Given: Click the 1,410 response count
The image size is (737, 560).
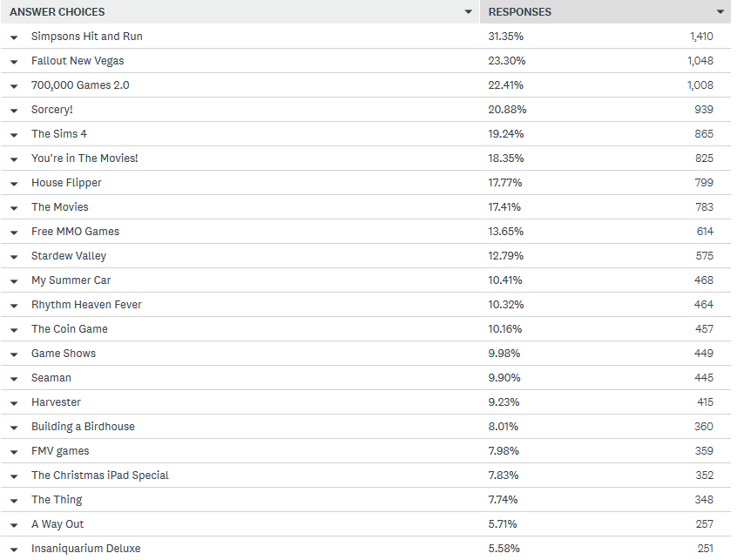Looking at the screenshot, I should [x=700, y=37].
